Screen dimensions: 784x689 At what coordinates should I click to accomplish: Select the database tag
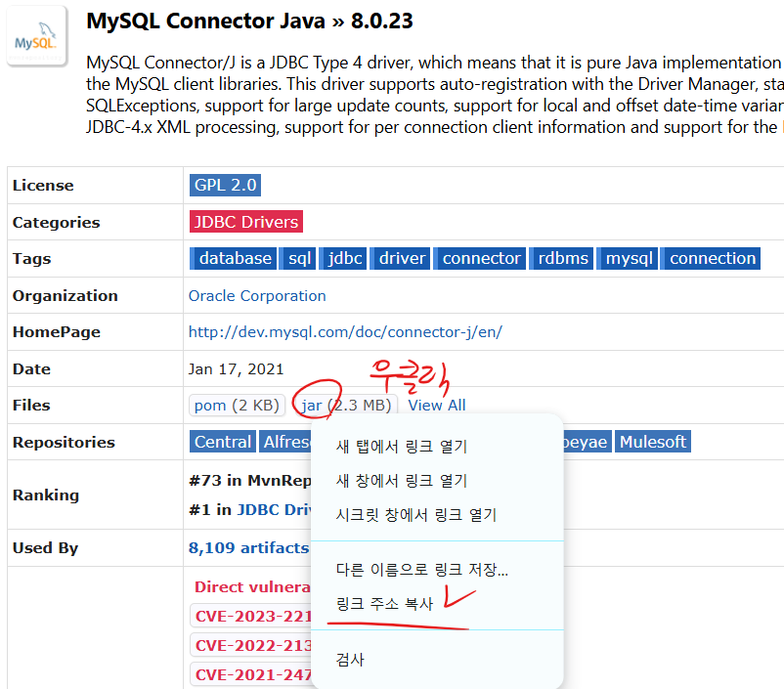click(x=233, y=259)
